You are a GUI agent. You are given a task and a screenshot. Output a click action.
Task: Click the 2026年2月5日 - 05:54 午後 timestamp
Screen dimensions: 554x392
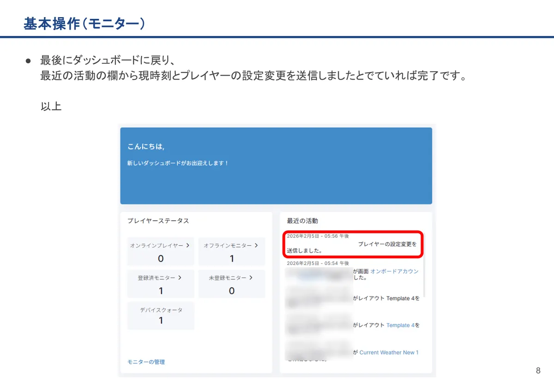(318, 263)
